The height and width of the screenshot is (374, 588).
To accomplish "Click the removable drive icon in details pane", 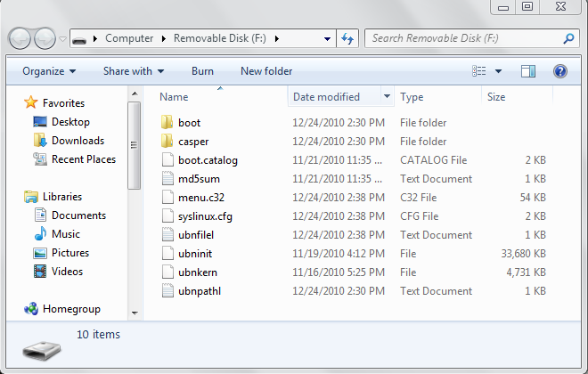I will (41, 350).
